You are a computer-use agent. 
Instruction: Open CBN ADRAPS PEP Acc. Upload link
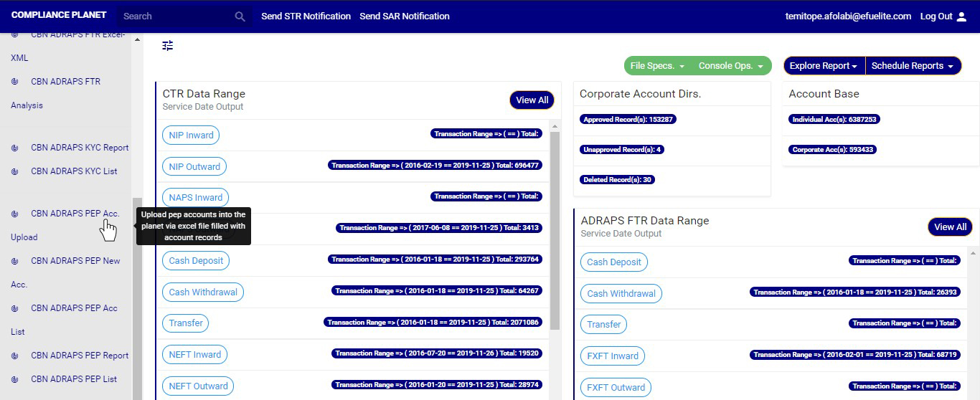(x=75, y=214)
